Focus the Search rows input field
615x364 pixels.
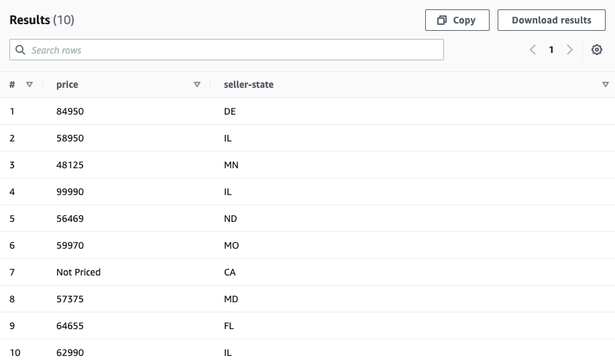[x=227, y=50]
